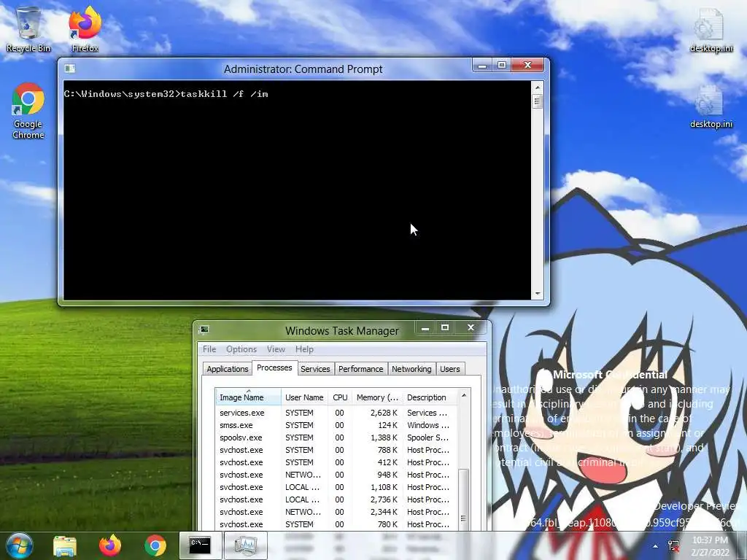The width and height of the screenshot is (747, 560).
Task: Open the Help menu in Task Manager
Action: [304, 349]
